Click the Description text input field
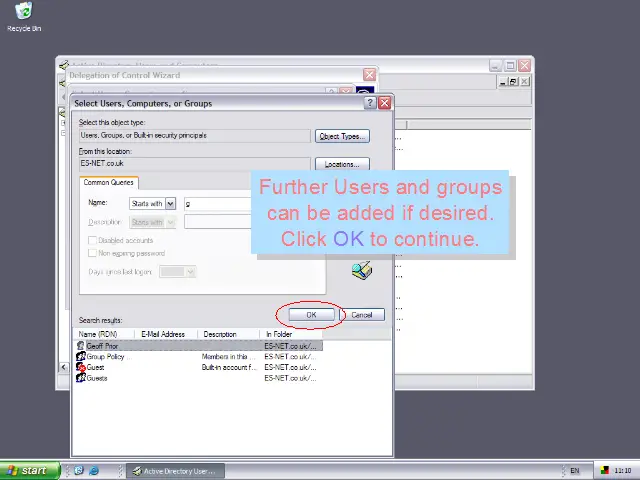 [218, 222]
